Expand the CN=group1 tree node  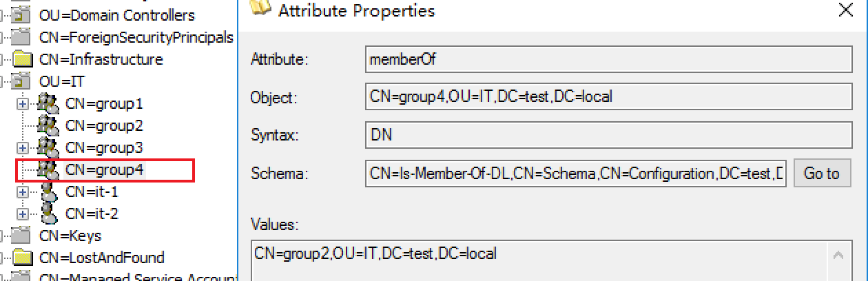pos(23,104)
